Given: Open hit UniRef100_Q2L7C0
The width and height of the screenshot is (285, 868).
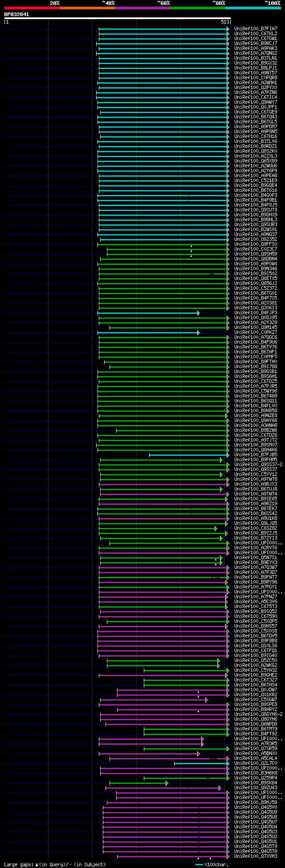Looking at the screenshot, I should point(256,763).
